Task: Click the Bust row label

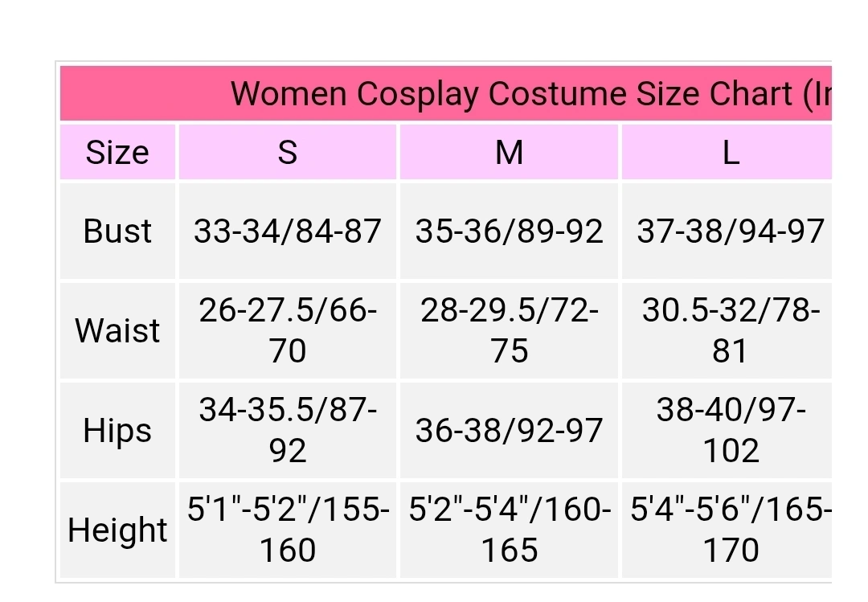Action: point(117,231)
